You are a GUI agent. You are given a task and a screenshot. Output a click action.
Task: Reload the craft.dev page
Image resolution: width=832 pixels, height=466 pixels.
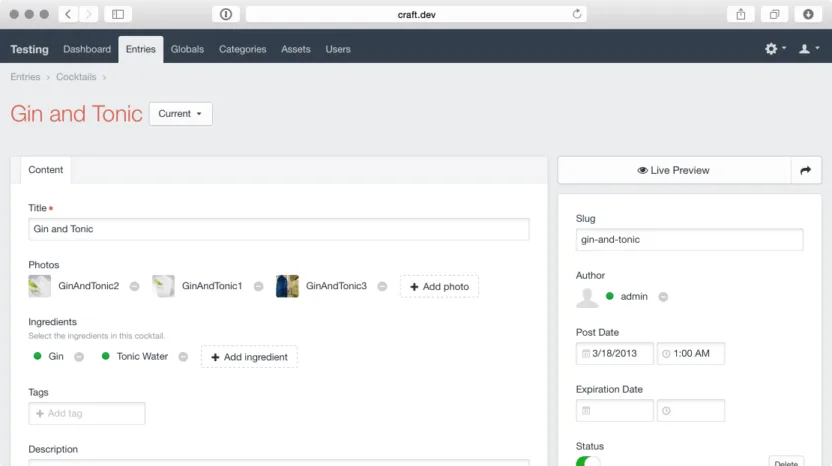[577, 14]
